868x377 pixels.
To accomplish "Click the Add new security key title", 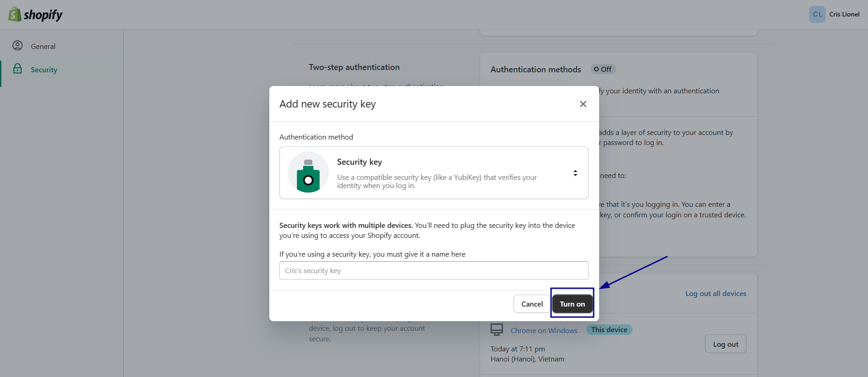I will point(328,104).
